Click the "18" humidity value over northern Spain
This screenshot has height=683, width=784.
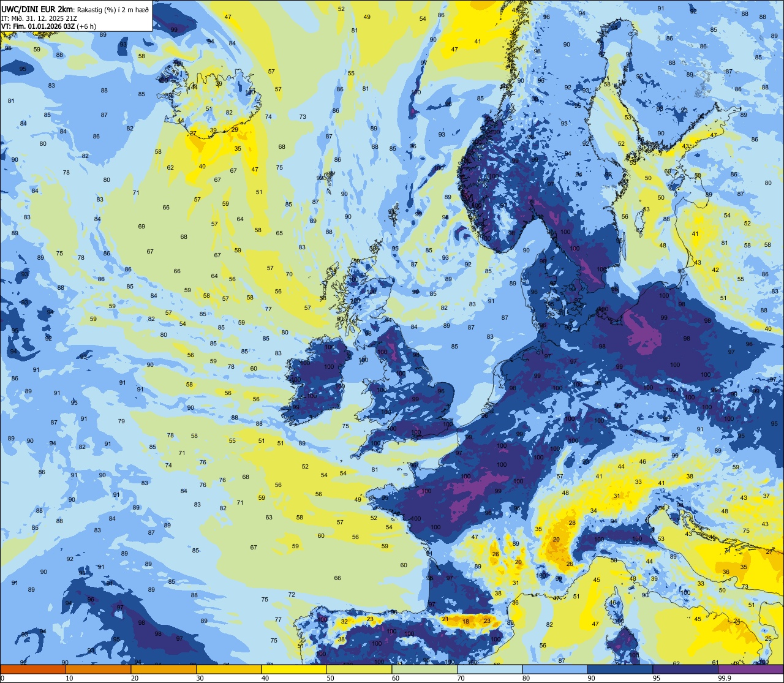(466, 622)
